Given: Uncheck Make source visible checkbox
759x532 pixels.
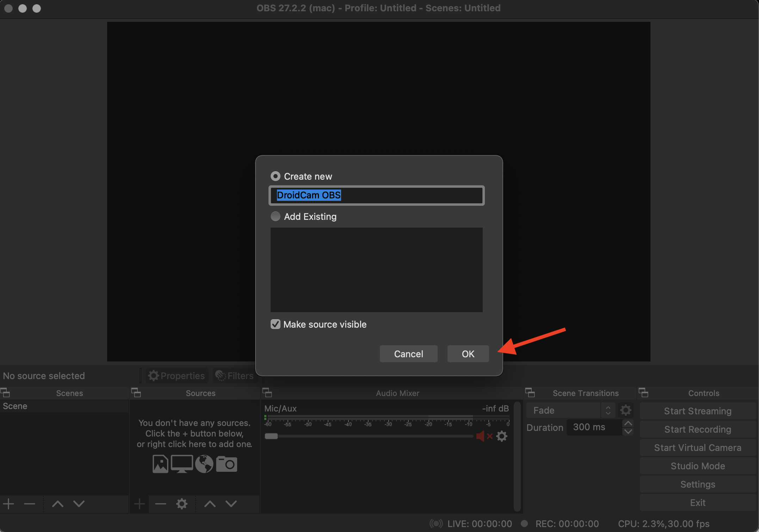Looking at the screenshot, I should [276, 324].
